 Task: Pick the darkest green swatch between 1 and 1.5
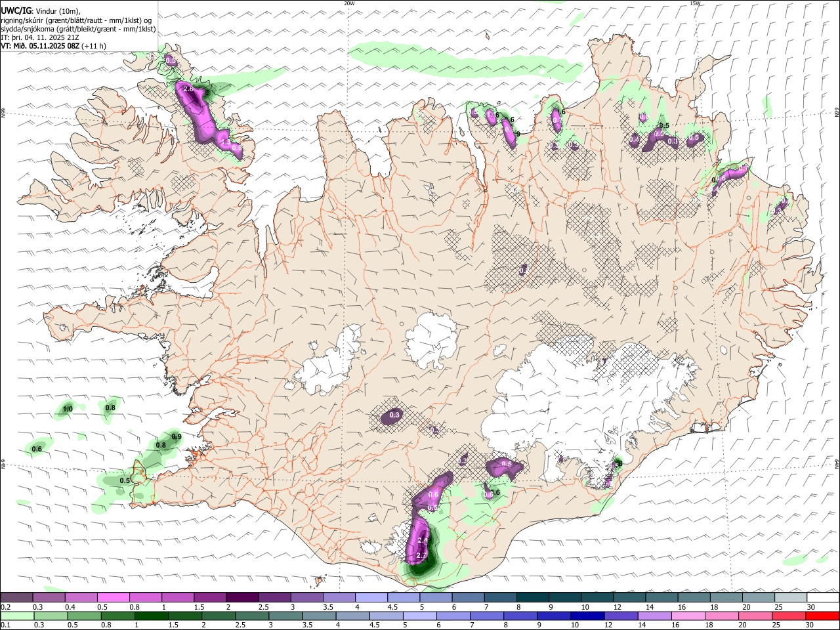pyautogui.click(x=151, y=616)
